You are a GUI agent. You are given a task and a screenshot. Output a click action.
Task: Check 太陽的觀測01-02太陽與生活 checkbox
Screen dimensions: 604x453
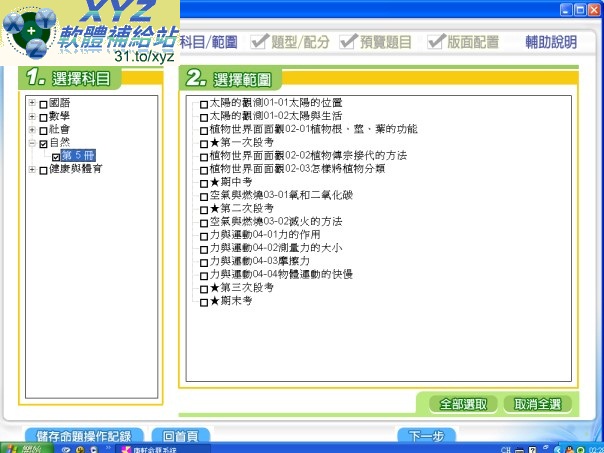[x=204, y=117]
